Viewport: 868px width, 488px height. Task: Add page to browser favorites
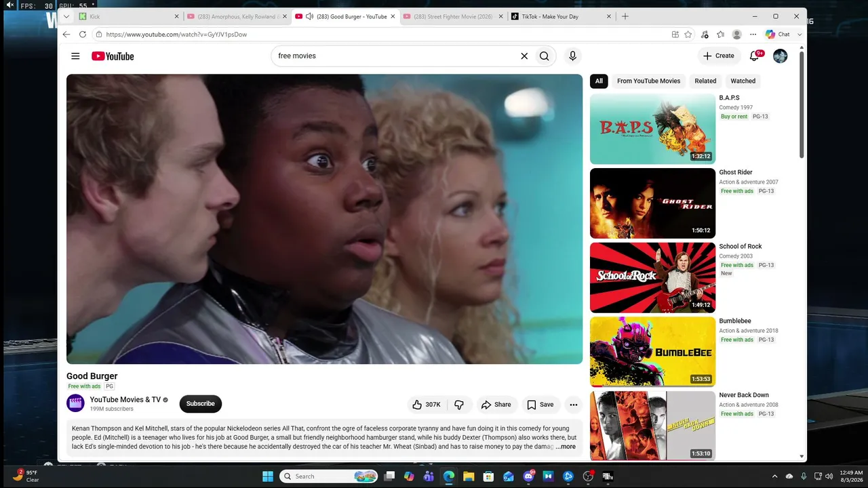point(688,35)
